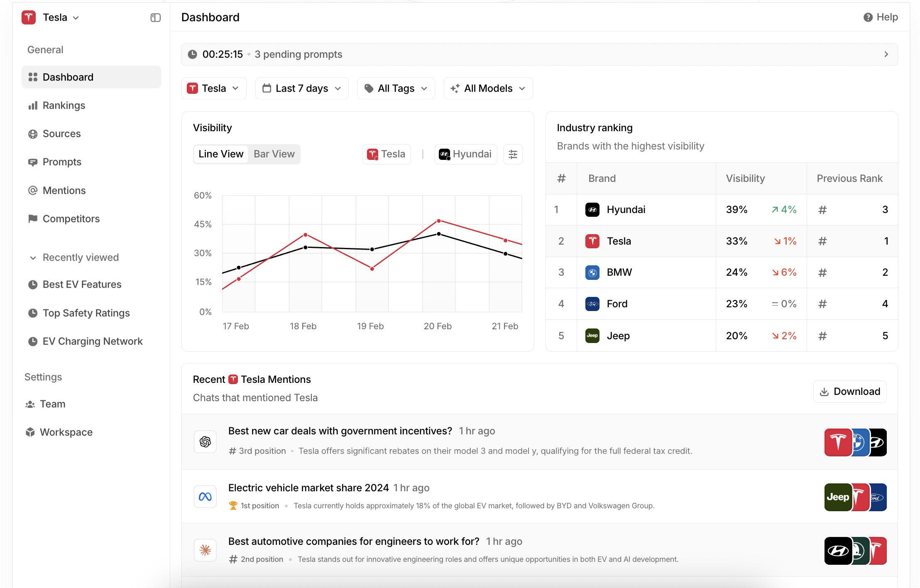
Task: Open the All Models dropdown
Action: pos(488,88)
